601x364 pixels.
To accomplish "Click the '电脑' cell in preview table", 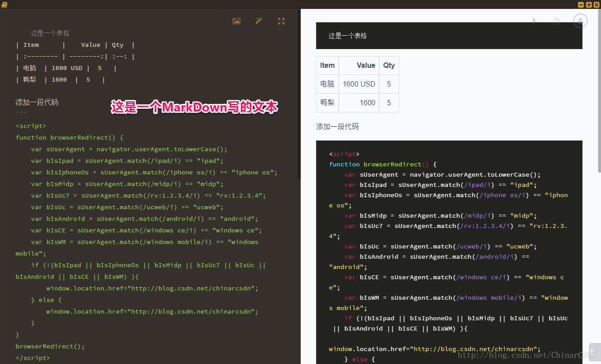I will click(327, 84).
